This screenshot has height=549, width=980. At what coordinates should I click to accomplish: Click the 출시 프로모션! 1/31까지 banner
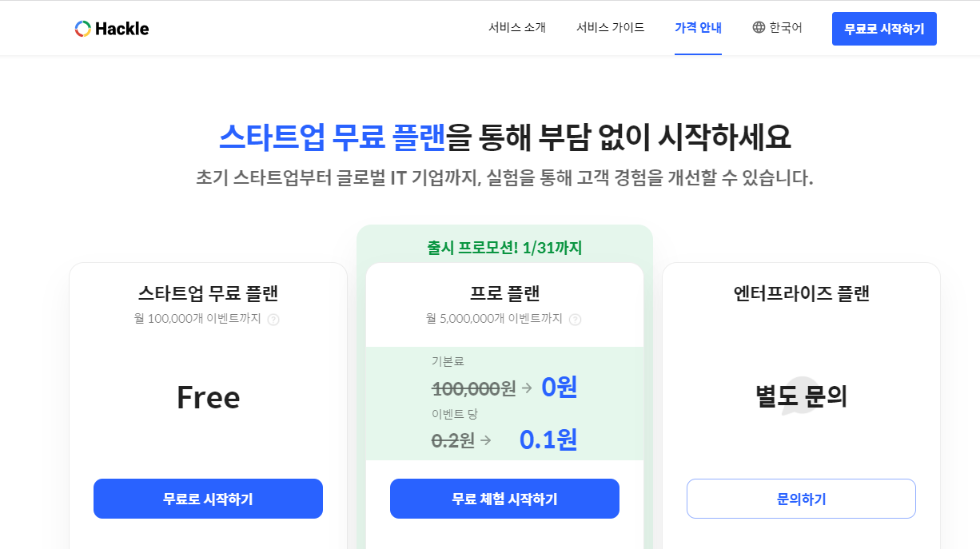(x=504, y=246)
